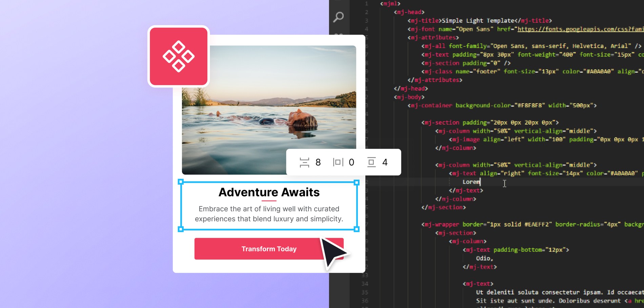Click the opening <mj-body> tag line

point(409,97)
